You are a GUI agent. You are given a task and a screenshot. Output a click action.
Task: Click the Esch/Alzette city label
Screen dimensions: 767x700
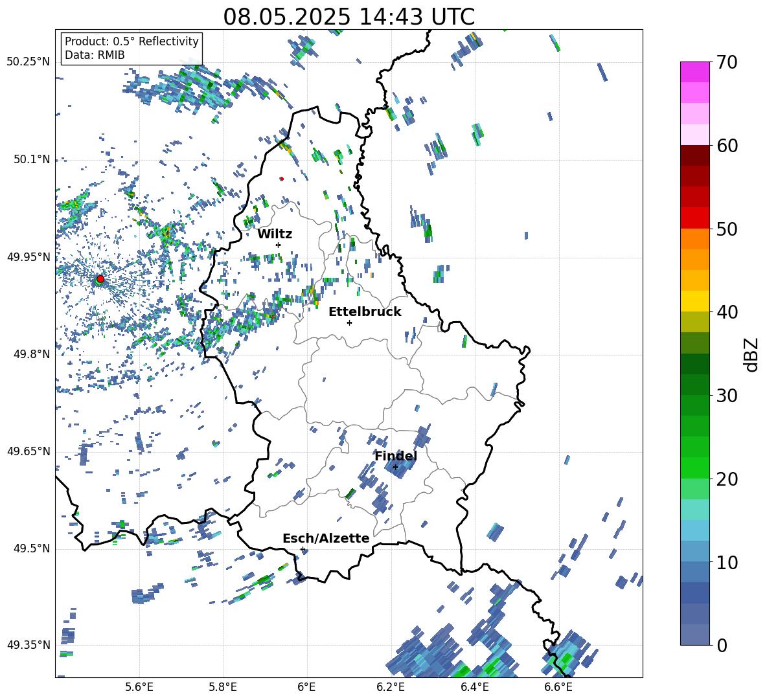[x=326, y=539]
